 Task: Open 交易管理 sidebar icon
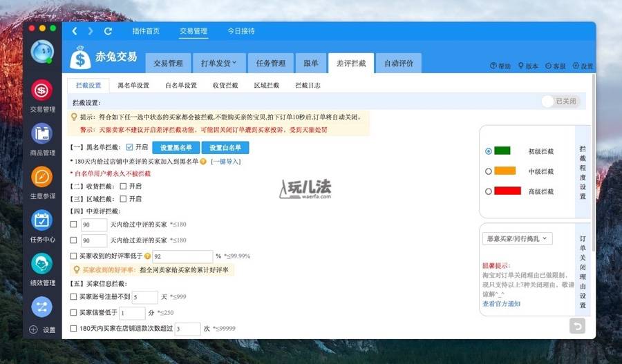pos(42,90)
